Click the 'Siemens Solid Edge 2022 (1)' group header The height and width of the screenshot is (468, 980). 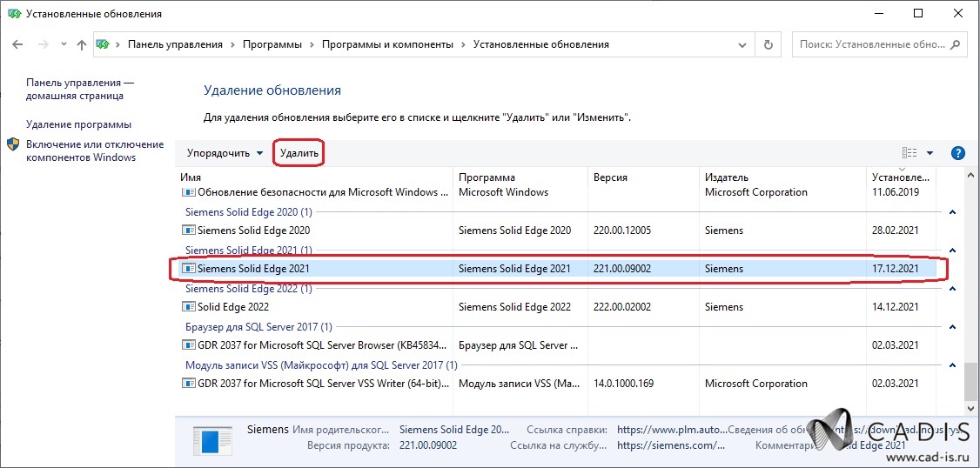(x=248, y=289)
